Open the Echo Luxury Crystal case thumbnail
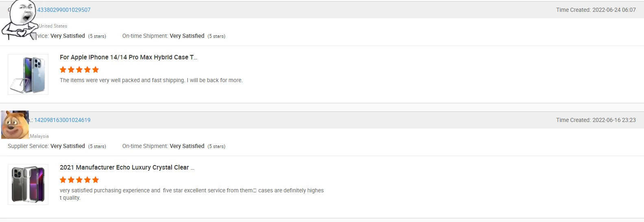 [28, 185]
